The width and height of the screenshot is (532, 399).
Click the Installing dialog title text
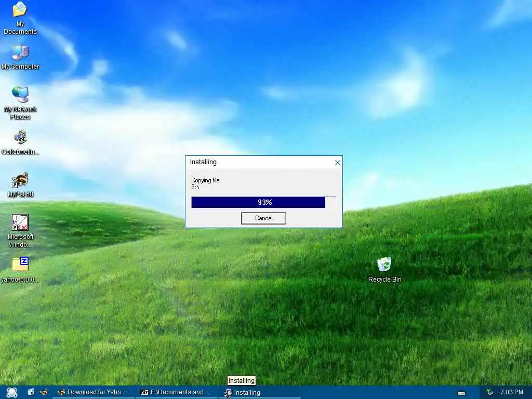point(203,162)
